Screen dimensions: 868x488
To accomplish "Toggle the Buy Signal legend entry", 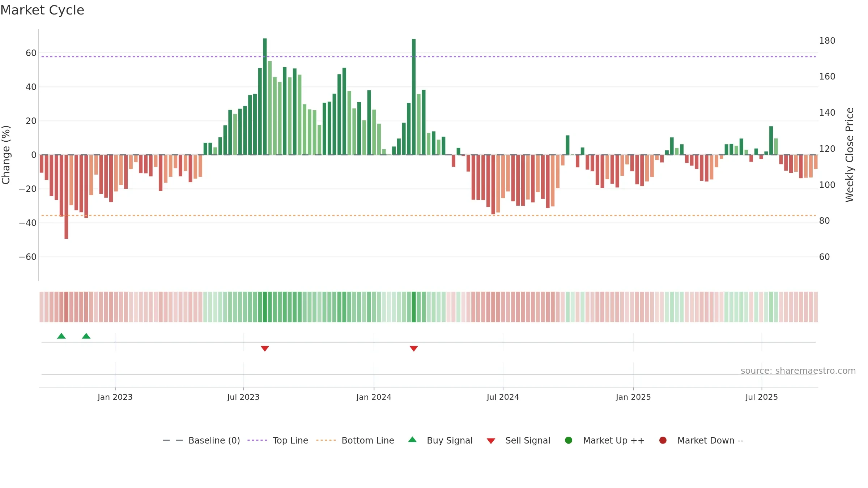I will 440,440.
